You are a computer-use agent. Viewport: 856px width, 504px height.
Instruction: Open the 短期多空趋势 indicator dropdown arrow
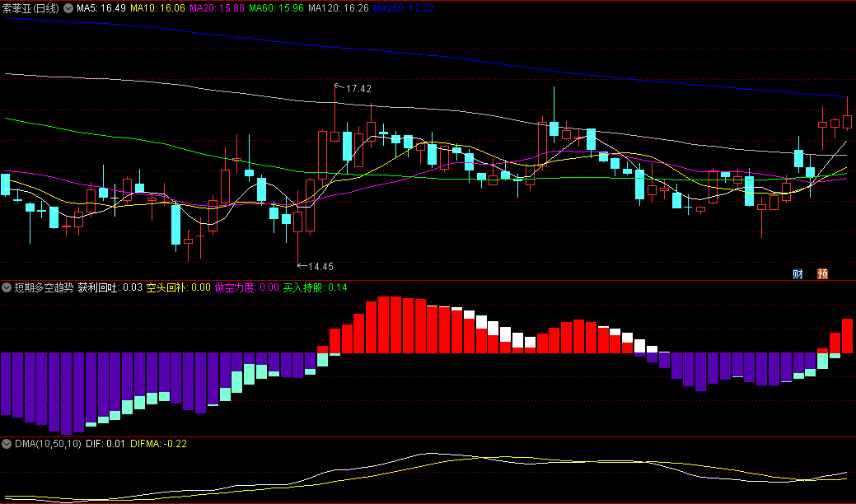7,287
